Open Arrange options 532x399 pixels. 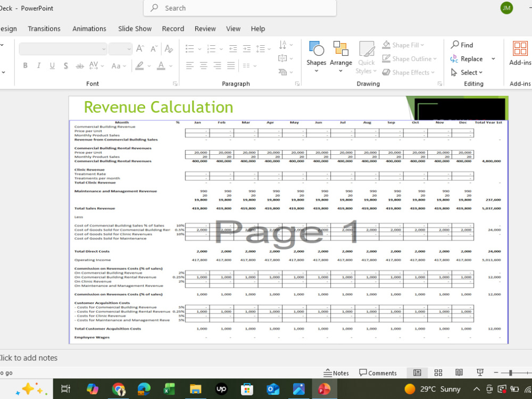coord(340,57)
